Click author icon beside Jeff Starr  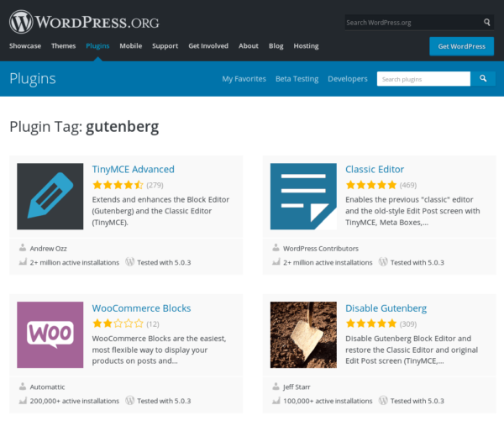[x=276, y=387]
